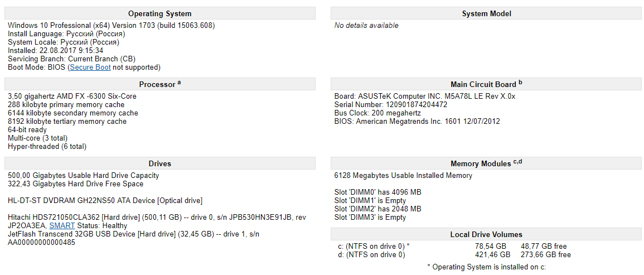This screenshot has width=644, height=275.
Task: Click the JetFlash Transcend 32GB USB entry
Action: coord(133,238)
